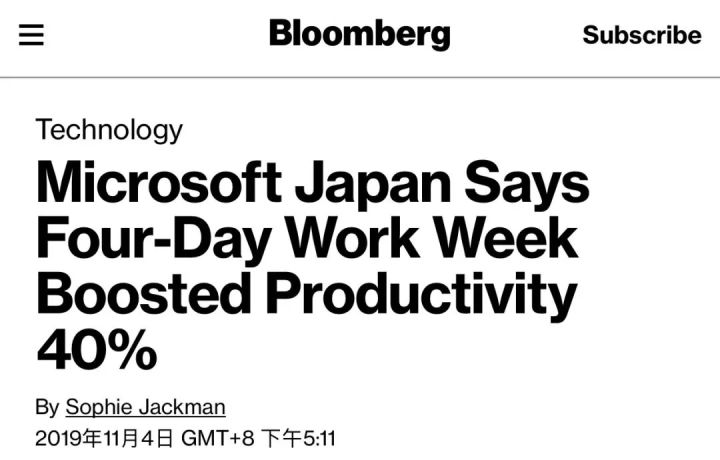Image resolution: width=720 pixels, height=460 pixels.
Task: Click the GMT+8 timezone text
Action: coord(218,438)
